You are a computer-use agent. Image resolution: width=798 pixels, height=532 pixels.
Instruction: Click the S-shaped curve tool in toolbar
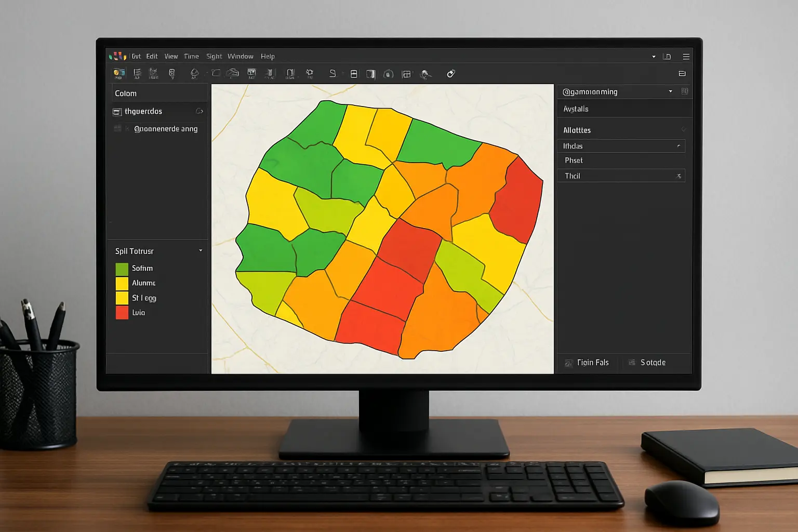(x=332, y=74)
